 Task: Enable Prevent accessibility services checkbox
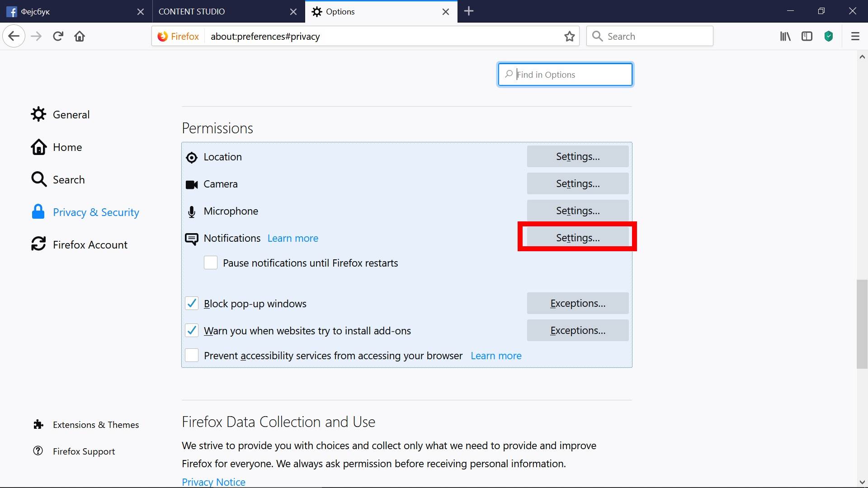coord(192,356)
